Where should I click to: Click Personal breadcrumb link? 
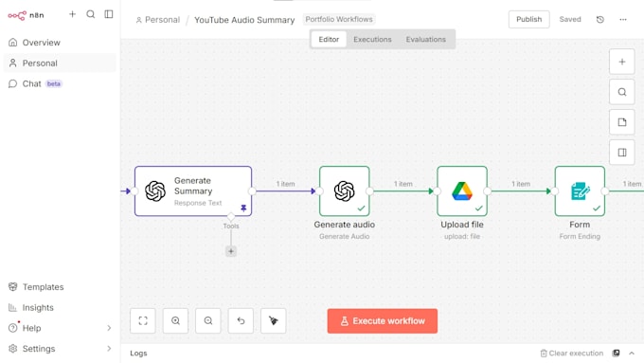[158, 20]
